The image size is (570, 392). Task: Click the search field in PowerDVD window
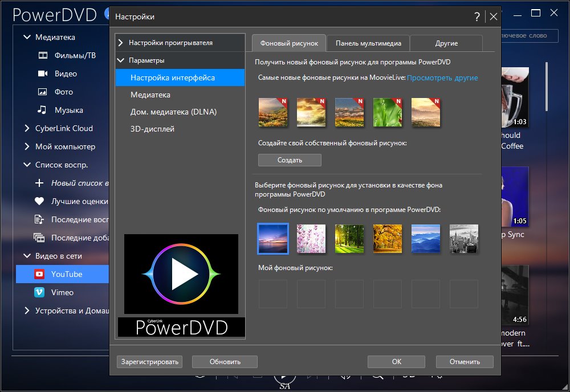530,35
